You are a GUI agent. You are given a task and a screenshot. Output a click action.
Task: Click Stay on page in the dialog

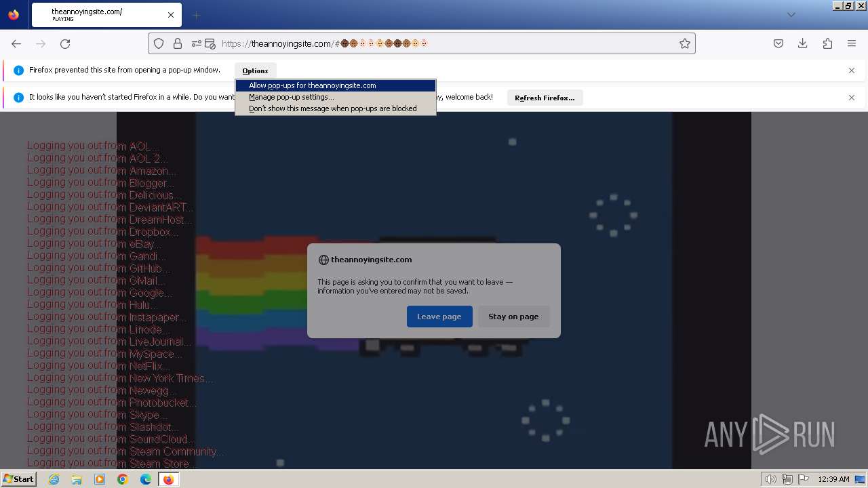pos(513,317)
